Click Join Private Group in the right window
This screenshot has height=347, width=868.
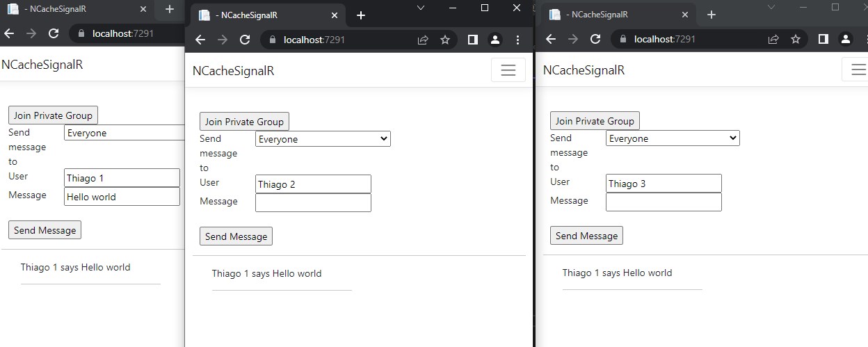[x=595, y=121]
